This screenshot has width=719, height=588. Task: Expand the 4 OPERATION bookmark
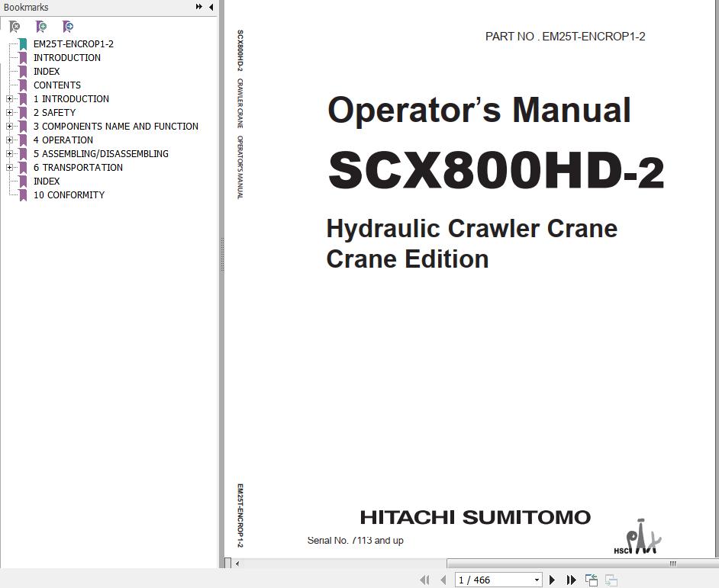pos(9,140)
